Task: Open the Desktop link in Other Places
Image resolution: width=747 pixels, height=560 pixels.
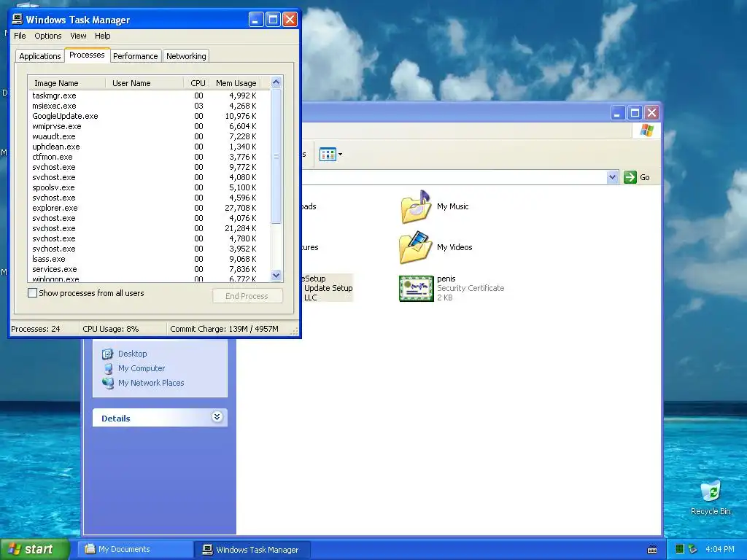Action: click(x=133, y=354)
